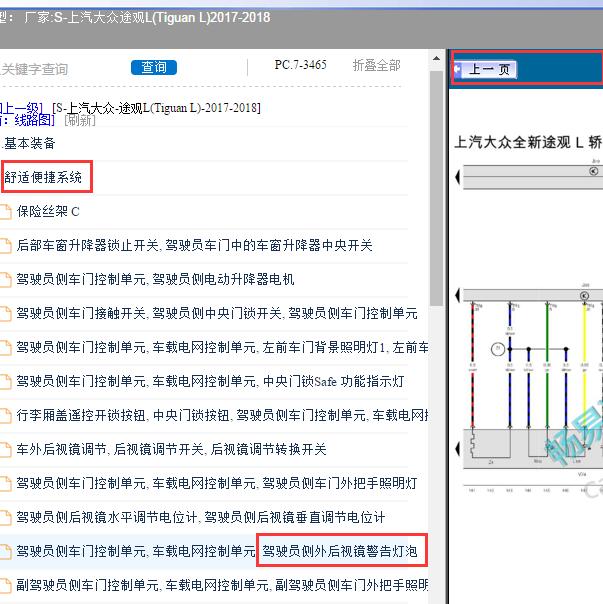Image resolution: width=603 pixels, height=604 pixels.
Task: Open 行李厢盖遥控开锁按钮 diagram entry
Action: 222,415
